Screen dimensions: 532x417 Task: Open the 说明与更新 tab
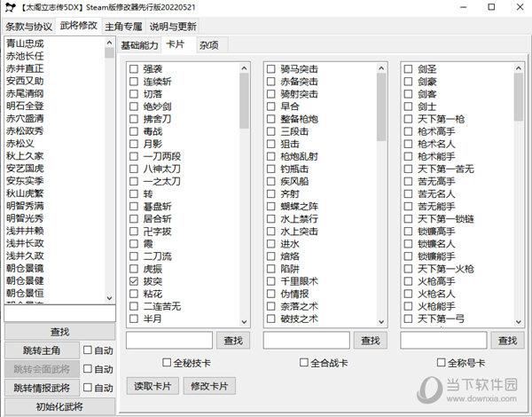click(173, 27)
